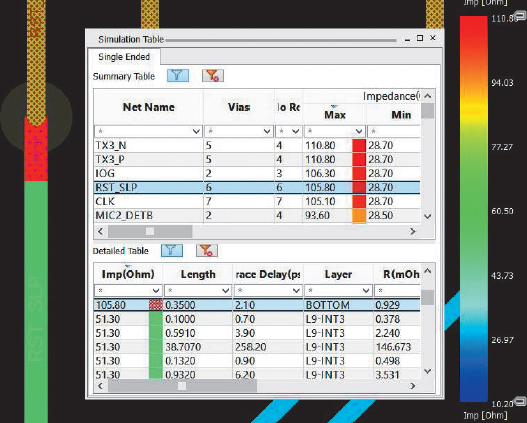This screenshot has height=423, width=527.
Task: Minimize the Simulation Table window
Action: [407, 39]
